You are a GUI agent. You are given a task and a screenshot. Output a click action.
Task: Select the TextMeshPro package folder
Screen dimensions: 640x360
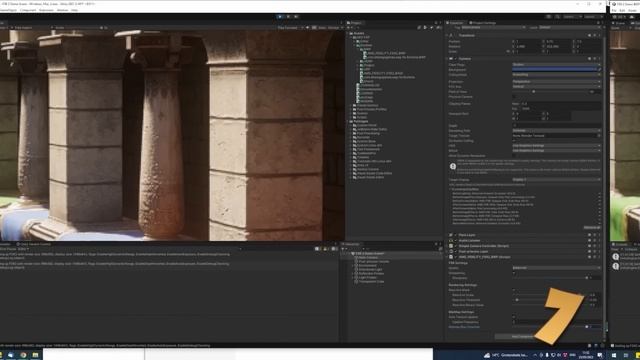pyautogui.click(x=366, y=153)
